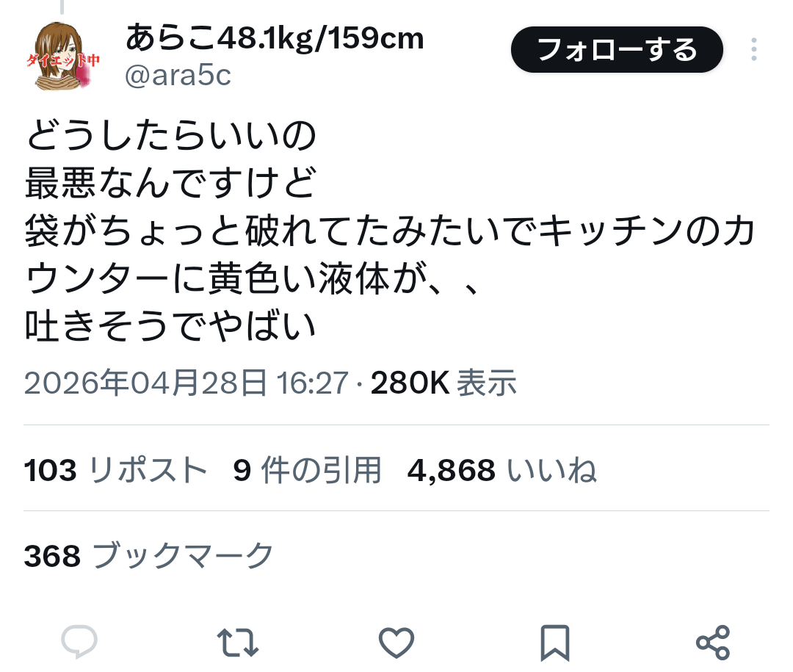View the 4,868 いいね likes list
The width and height of the screenshot is (793, 672).
tap(502, 469)
